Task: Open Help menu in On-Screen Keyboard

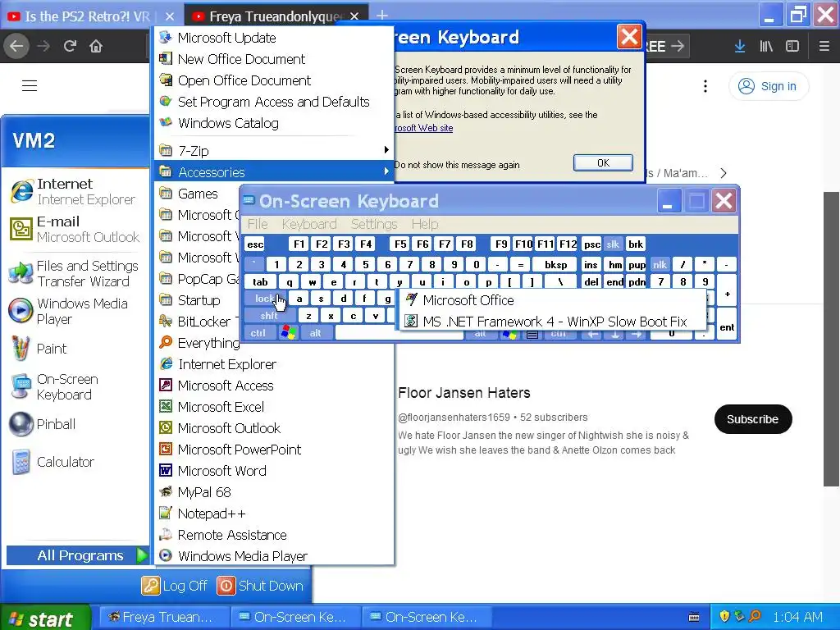Action: [x=425, y=224]
